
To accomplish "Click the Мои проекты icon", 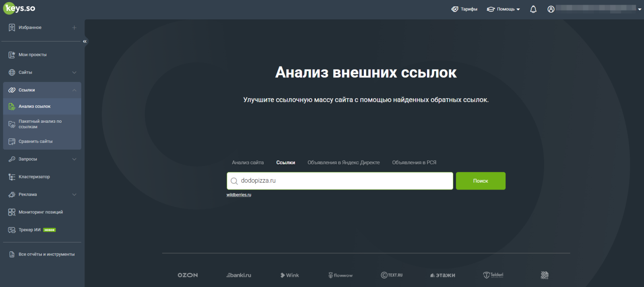I will pos(12,55).
